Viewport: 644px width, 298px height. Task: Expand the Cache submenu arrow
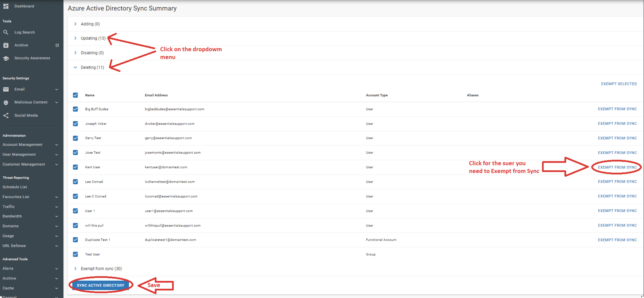point(57,288)
